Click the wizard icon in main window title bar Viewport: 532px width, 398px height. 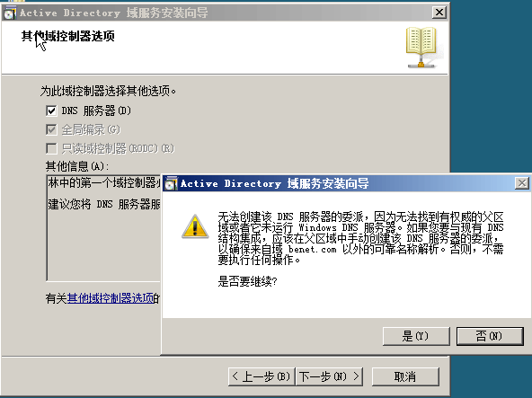click(10, 13)
